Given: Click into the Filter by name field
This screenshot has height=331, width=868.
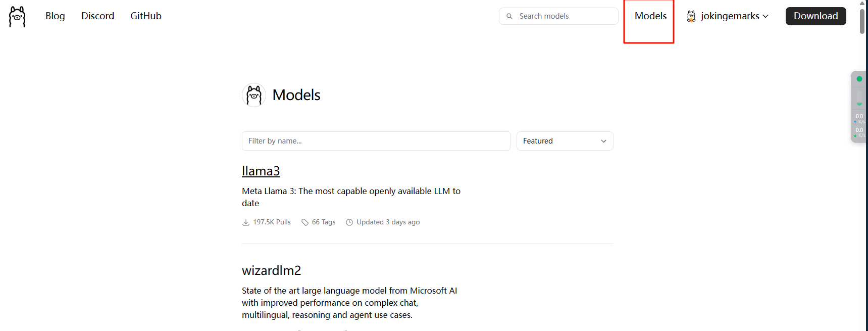Looking at the screenshot, I should (x=376, y=141).
